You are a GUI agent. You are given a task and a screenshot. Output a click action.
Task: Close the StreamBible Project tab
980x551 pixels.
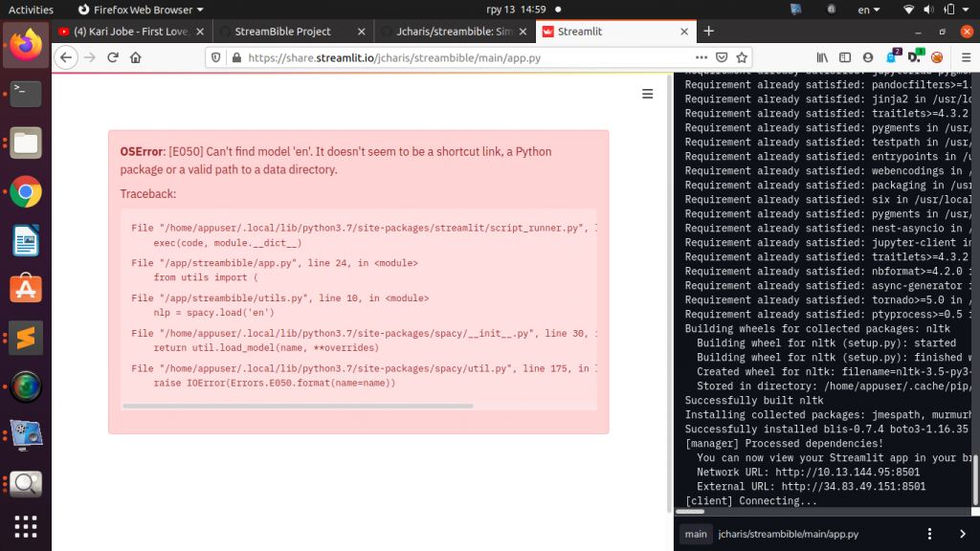point(361,32)
